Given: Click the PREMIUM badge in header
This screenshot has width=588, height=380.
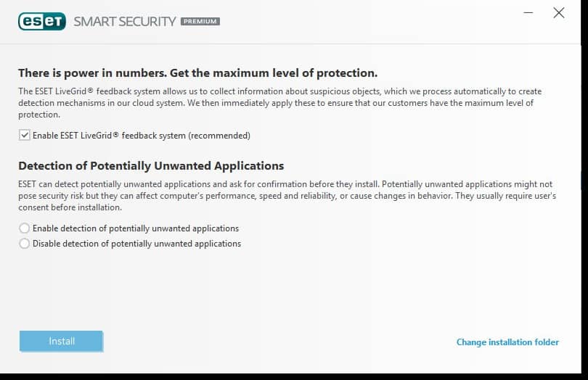Looking at the screenshot, I should point(200,22).
